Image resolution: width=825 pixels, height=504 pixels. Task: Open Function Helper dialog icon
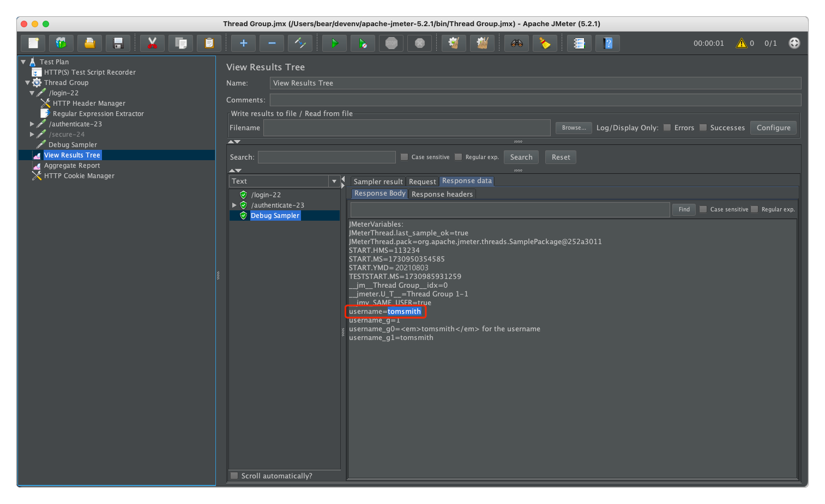tap(579, 43)
